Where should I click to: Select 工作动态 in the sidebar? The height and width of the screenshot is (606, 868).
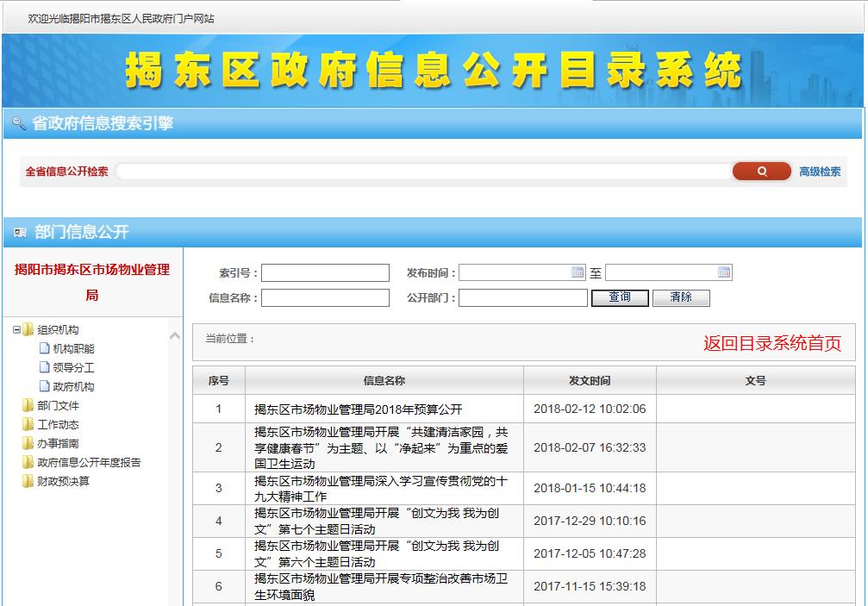58,424
